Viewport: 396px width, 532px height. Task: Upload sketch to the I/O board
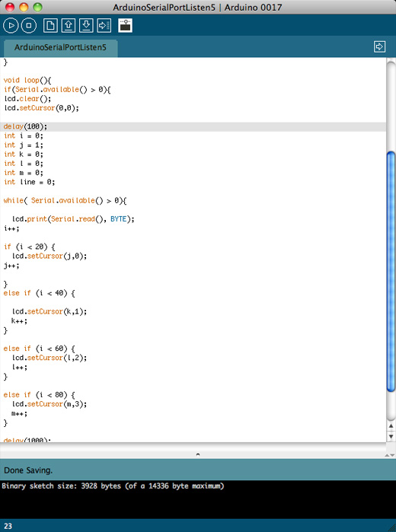104,25
